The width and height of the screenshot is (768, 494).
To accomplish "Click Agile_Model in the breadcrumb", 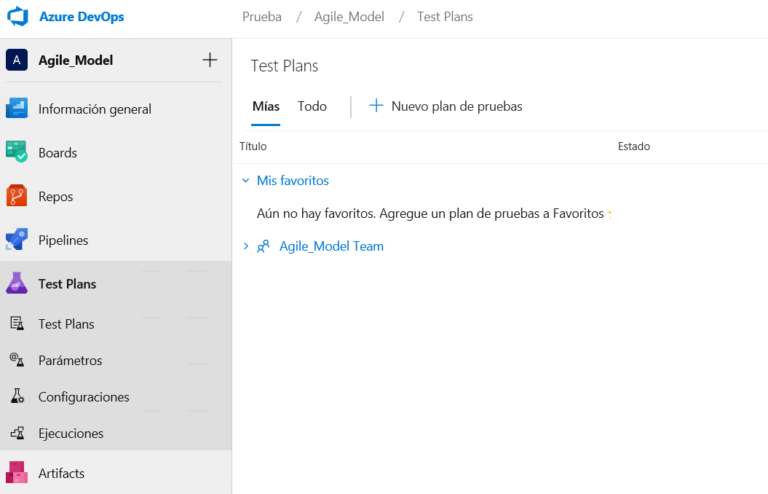I will point(349,17).
